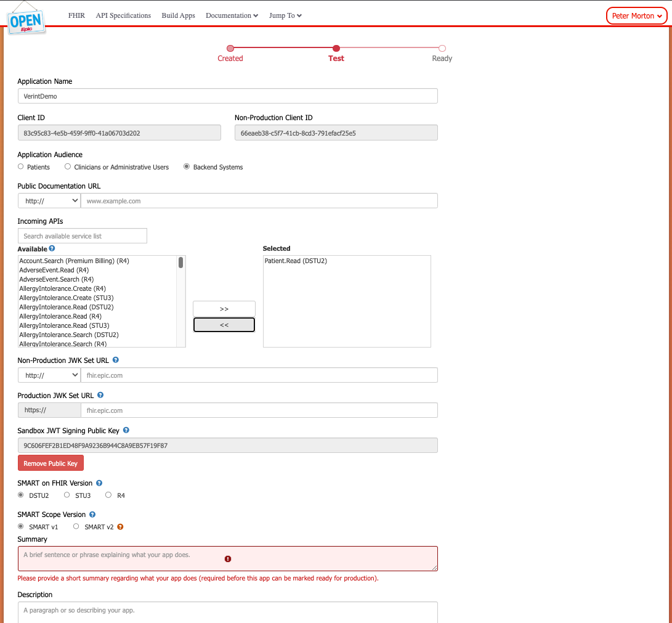This screenshot has width=672, height=623.
Task: Open the Documentation menu
Action: click(232, 15)
